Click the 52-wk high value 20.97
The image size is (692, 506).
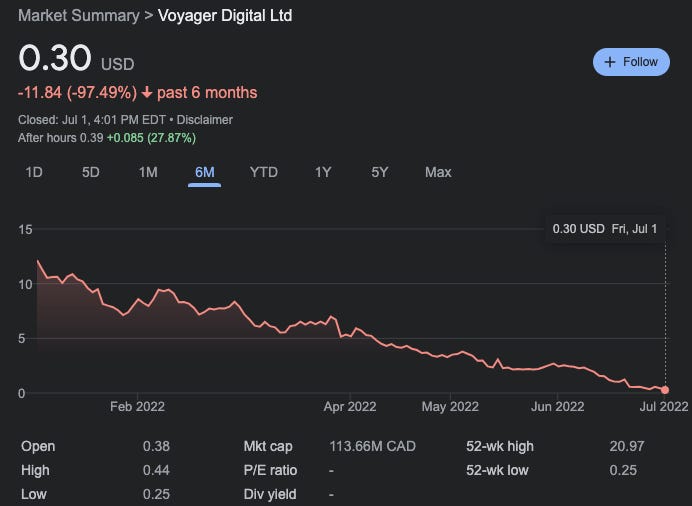(x=627, y=446)
